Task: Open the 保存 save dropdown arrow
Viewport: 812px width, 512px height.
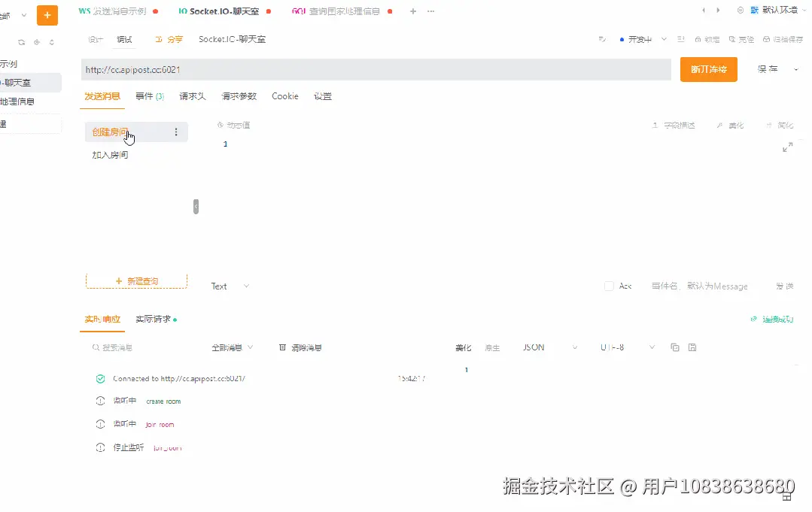Action: (x=796, y=69)
